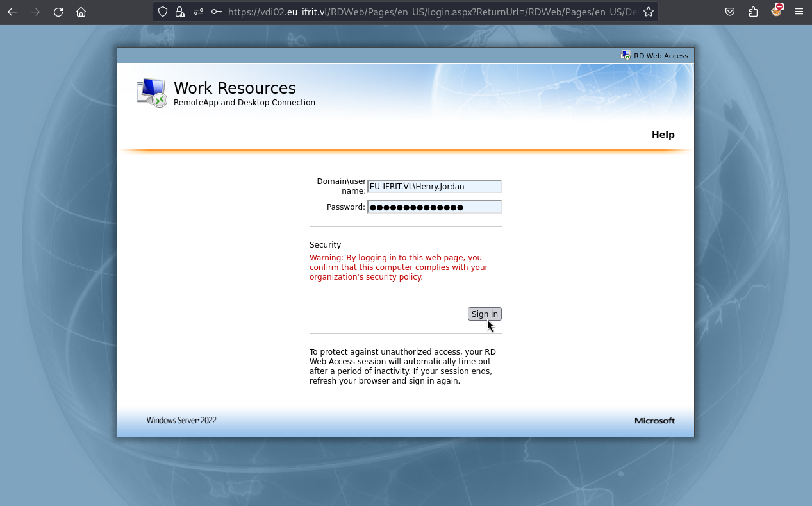Click the Work Resources computer logo
Viewport: 812px width, 506px height.
[151, 93]
